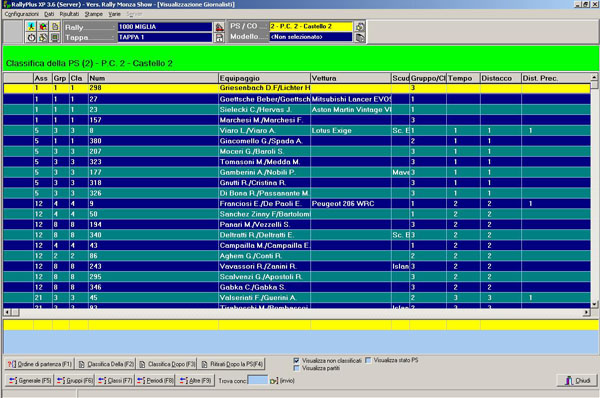This screenshot has height=398, width=600.
Task: Click the tools icon beside the stopwatch
Action: [43, 38]
